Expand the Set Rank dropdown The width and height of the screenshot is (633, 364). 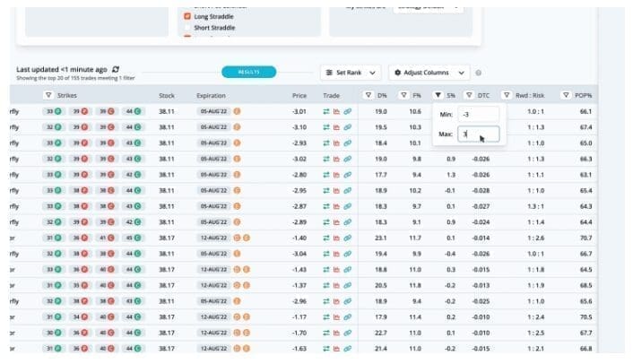[351, 73]
